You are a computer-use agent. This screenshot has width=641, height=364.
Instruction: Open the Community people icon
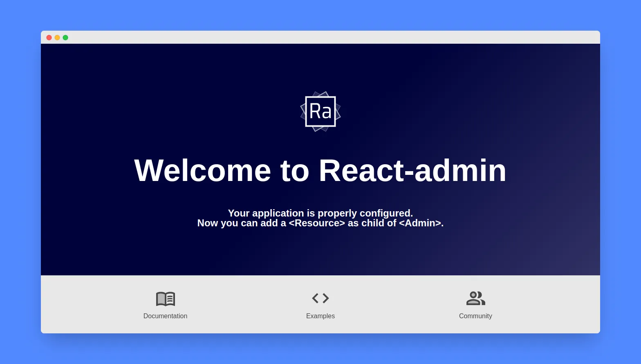pyautogui.click(x=475, y=298)
